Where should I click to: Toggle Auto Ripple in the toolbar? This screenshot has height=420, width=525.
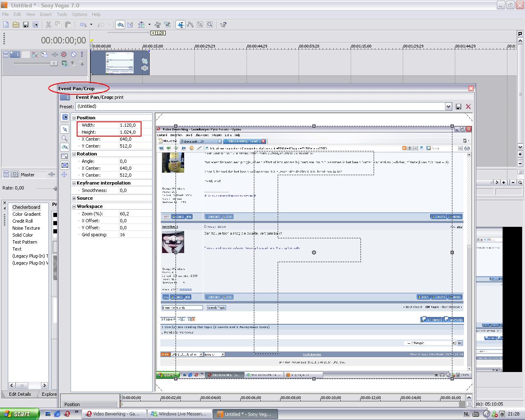click(x=142, y=25)
